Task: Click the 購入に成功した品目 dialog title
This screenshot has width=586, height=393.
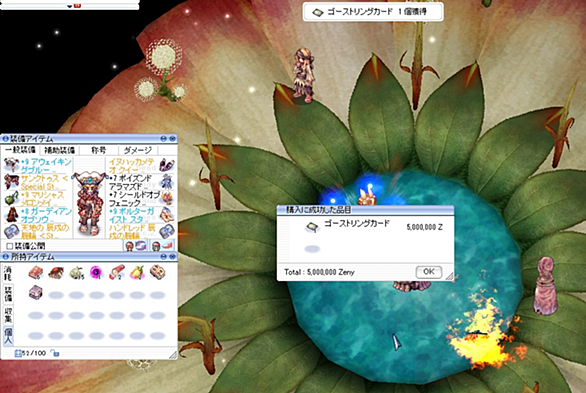Action: (x=318, y=210)
